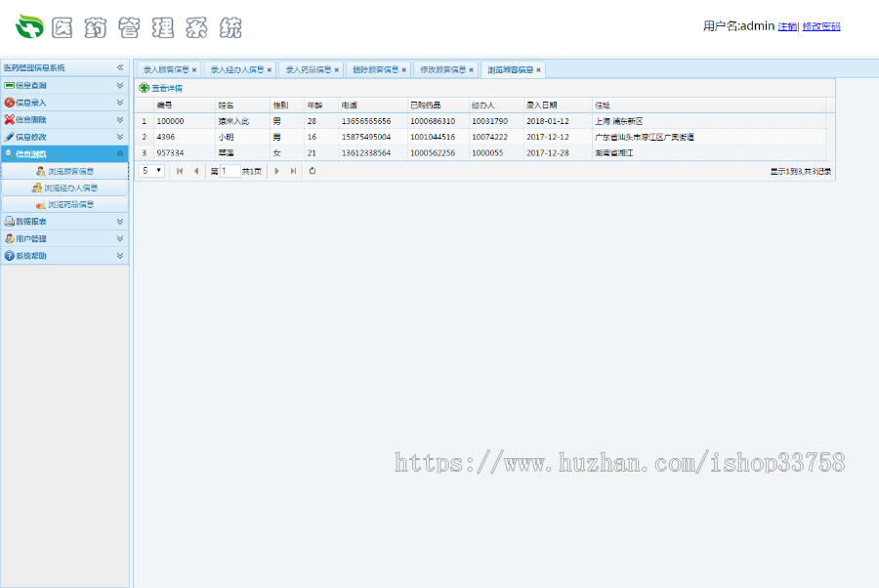Select the last-page navigation icon
The image size is (879, 588).
point(292,170)
